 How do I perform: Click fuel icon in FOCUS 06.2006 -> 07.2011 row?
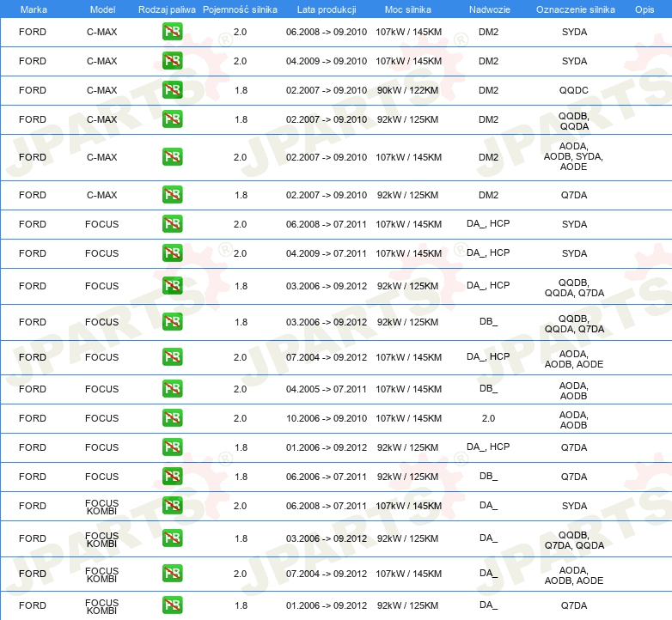[172, 476]
